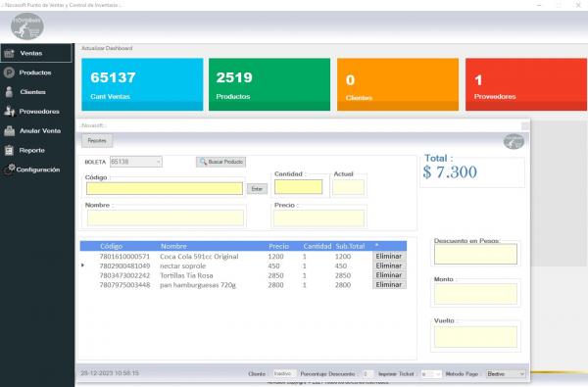The width and height of the screenshot is (588, 387).
Task: Click the Enter button beside Código
Action: coord(257,189)
